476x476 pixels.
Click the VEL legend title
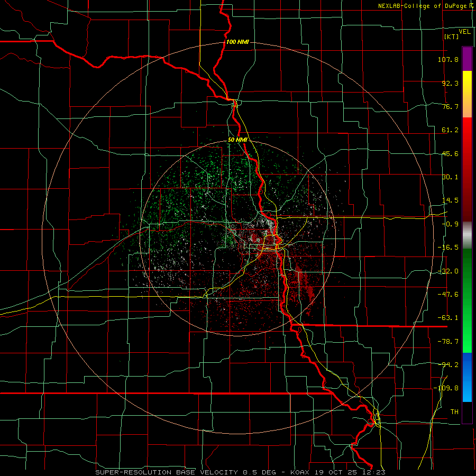[x=464, y=32]
